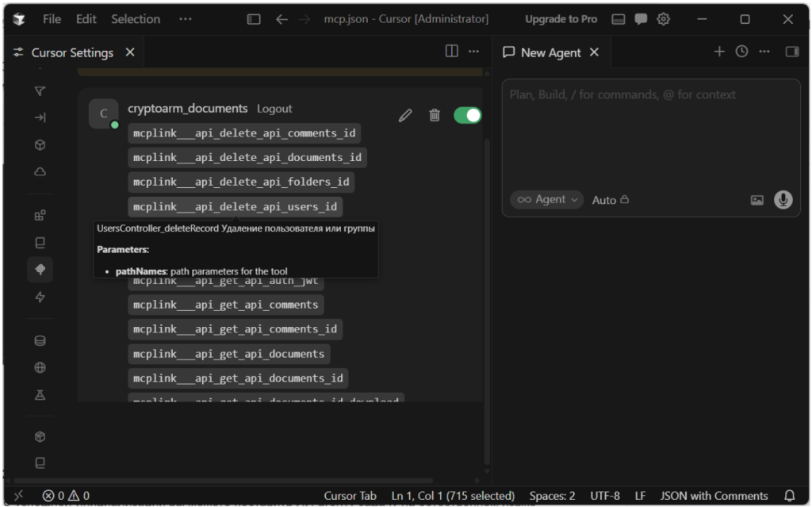This screenshot has height=507, width=812.
Task: Open errors and warnings status indicator
Action: coord(66,496)
